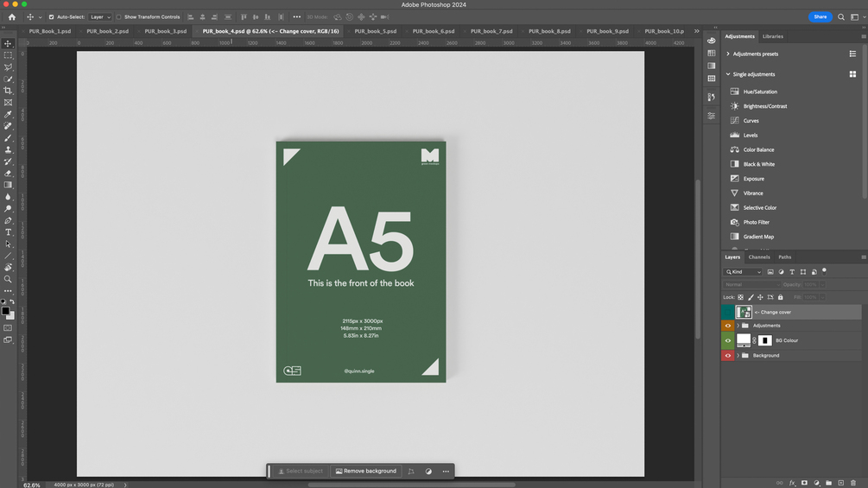The height and width of the screenshot is (488, 868).
Task: Expand the Adjustments layer group
Action: coord(738,326)
